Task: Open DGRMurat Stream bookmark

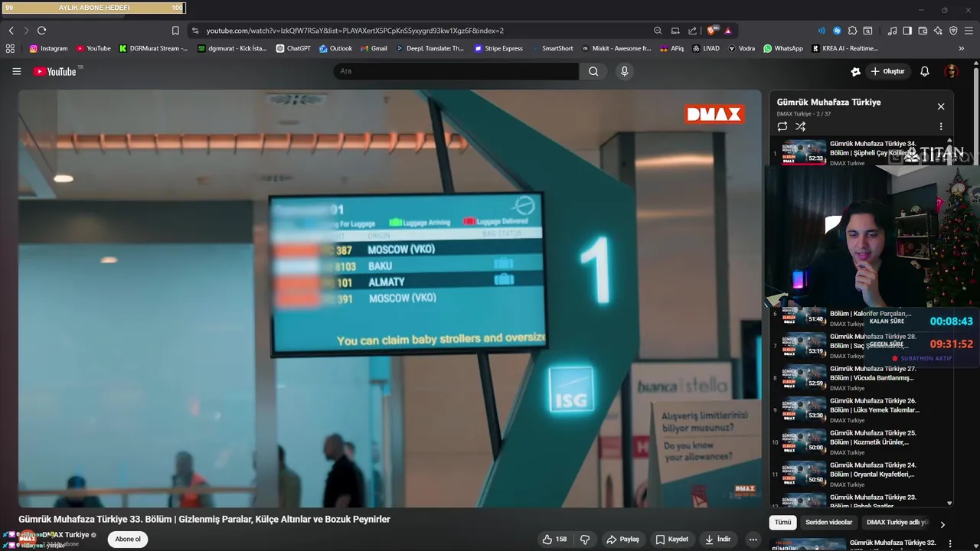Action: tap(153, 48)
